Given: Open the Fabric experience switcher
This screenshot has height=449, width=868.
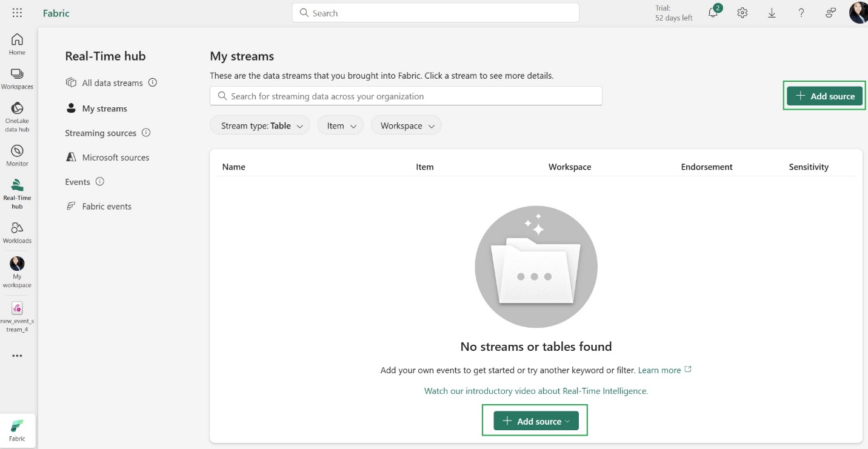Looking at the screenshot, I should click(x=18, y=430).
